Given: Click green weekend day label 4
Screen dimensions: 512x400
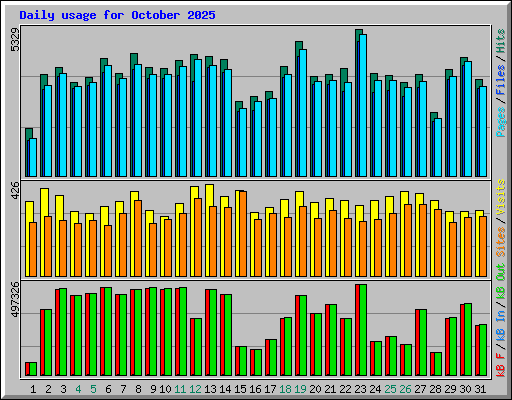Looking at the screenshot, I should click(x=78, y=389).
